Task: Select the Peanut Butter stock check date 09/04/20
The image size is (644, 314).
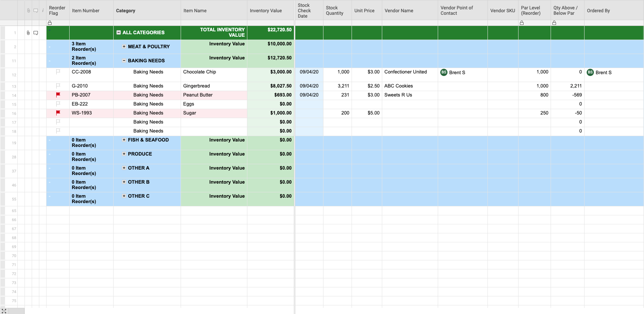Action: coord(309,95)
